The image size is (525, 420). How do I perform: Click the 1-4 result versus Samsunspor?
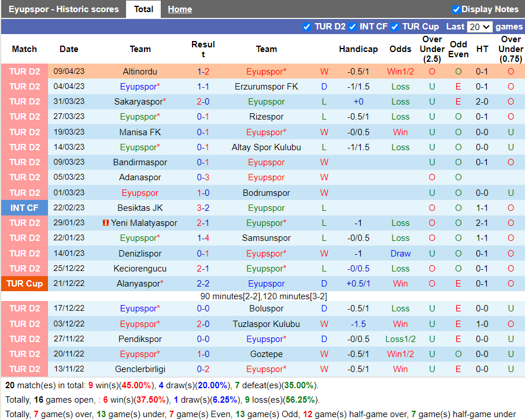point(203,238)
